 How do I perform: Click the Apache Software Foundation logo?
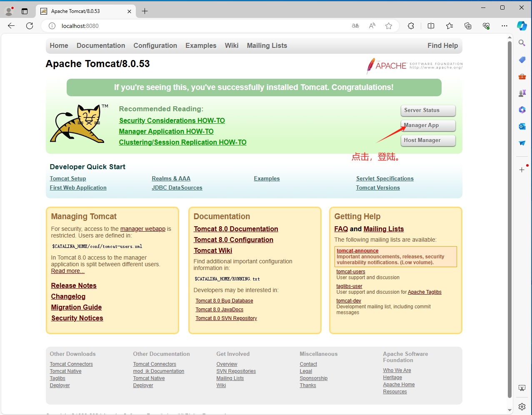[x=415, y=66]
